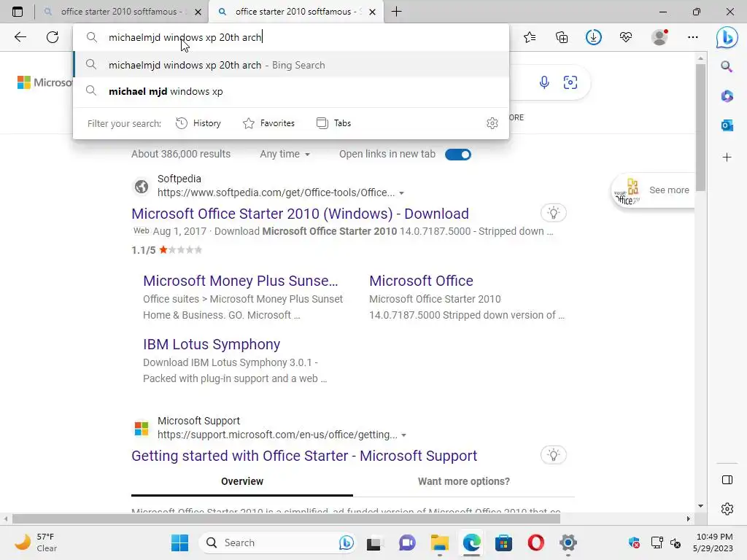This screenshot has height=560, width=747.
Task: Click the horizontal page scrollbar thumb
Action: pyautogui.click(x=286, y=518)
